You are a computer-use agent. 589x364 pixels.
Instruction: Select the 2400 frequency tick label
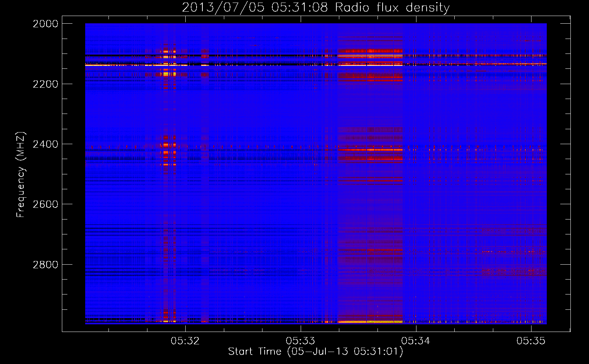coord(46,144)
